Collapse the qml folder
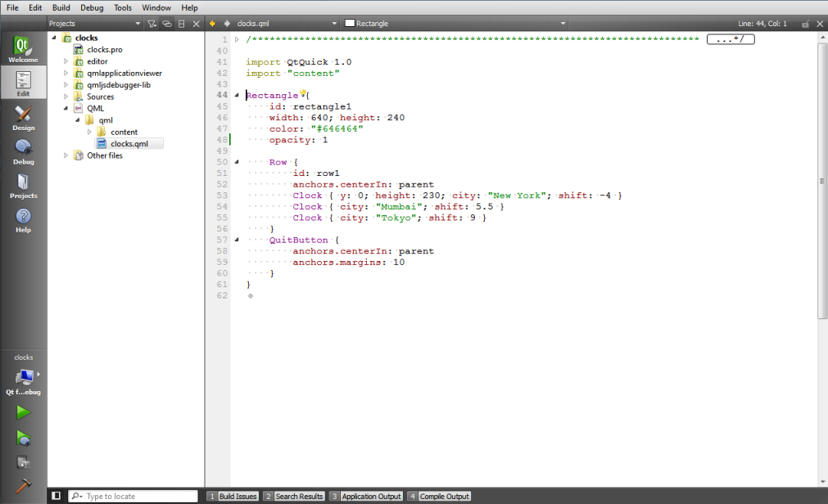The height and width of the screenshot is (504, 828). 78,119
